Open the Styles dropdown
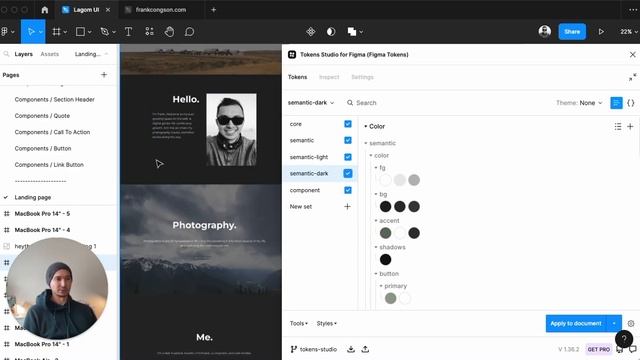This screenshot has height=360, width=640. click(327, 323)
